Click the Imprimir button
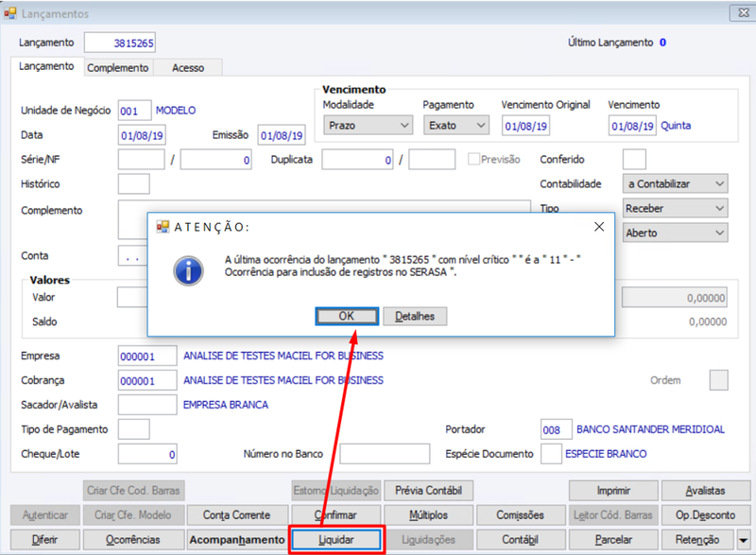Screen dimensions: 756x555 pyautogui.click(x=613, y=491)
